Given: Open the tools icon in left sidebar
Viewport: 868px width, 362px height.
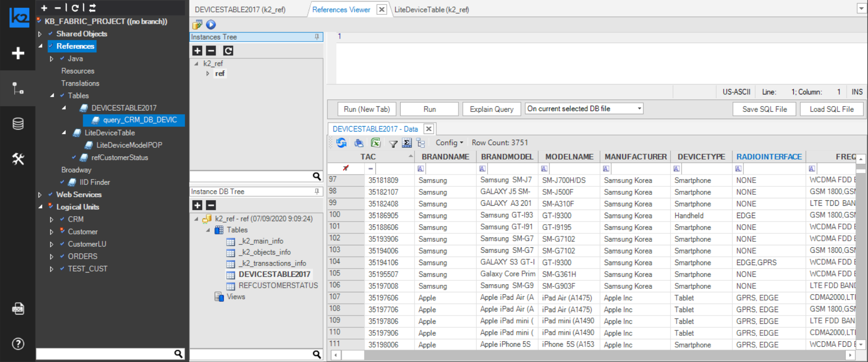Looking at the screenshot, I should (x=18, y=159).
